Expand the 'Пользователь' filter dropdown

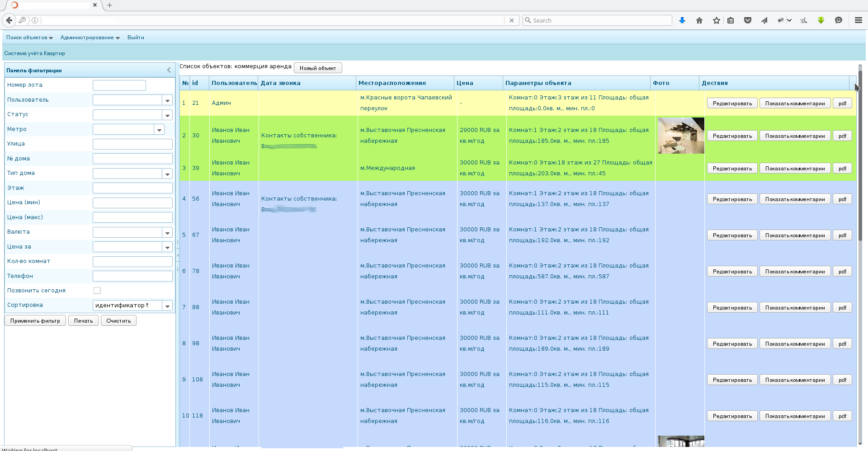tap(167, 100)
